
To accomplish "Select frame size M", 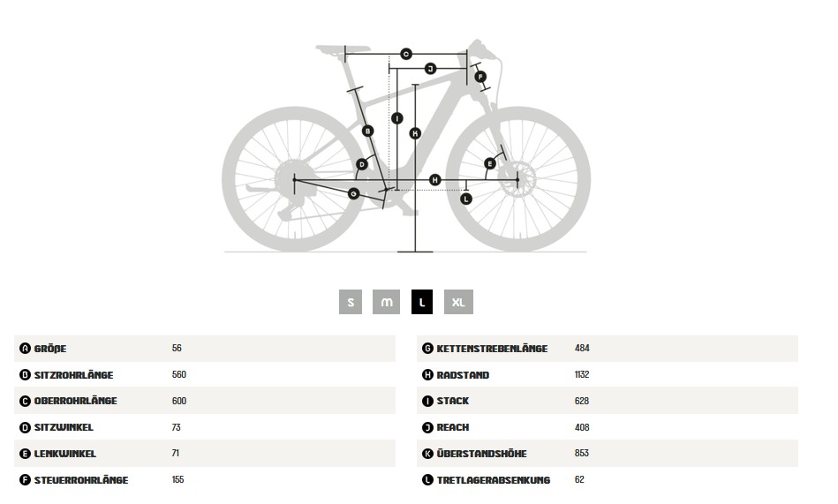I will 386,302.
